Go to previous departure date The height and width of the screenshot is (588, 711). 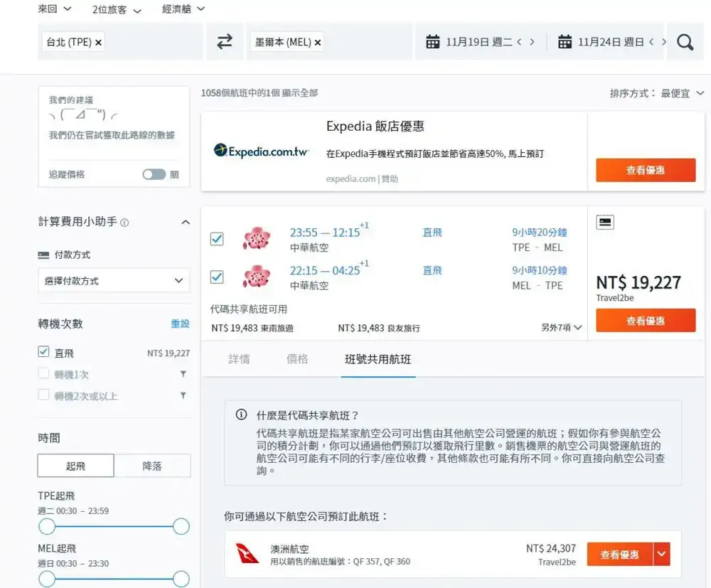click(x=519, y=42)
